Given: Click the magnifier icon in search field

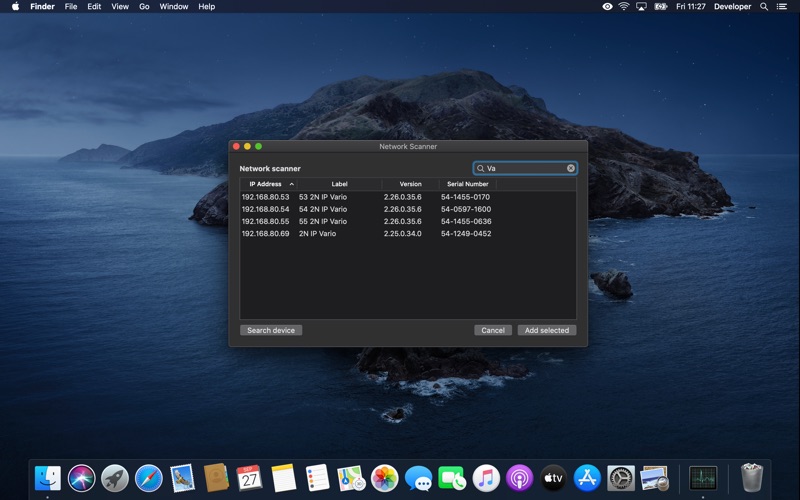Looking at the screenshot, I should (481, 169).
